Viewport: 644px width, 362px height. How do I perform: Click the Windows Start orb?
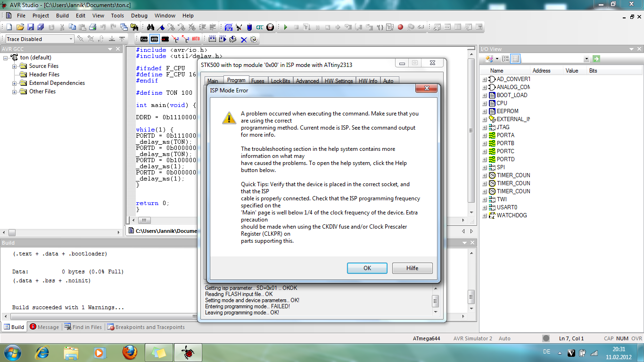(12, 352)
